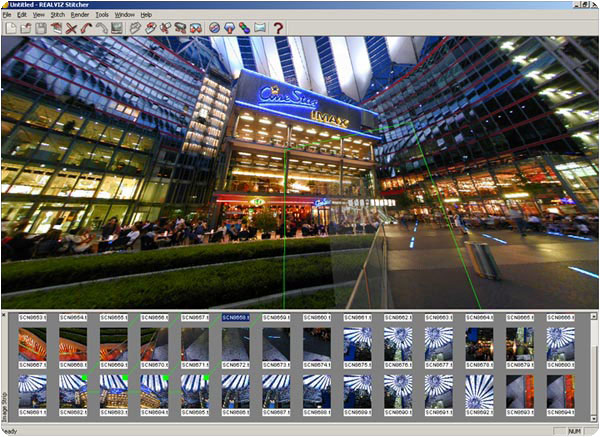600x437 pixels.
Task: Open a project via the folder icon
Action: (26, 28)
